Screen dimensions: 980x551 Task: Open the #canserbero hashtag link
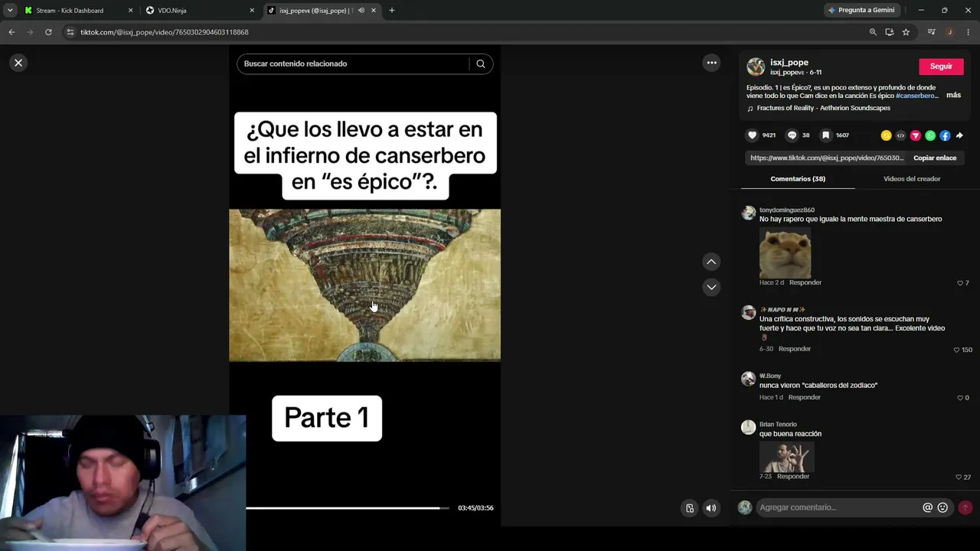point(916,96)
